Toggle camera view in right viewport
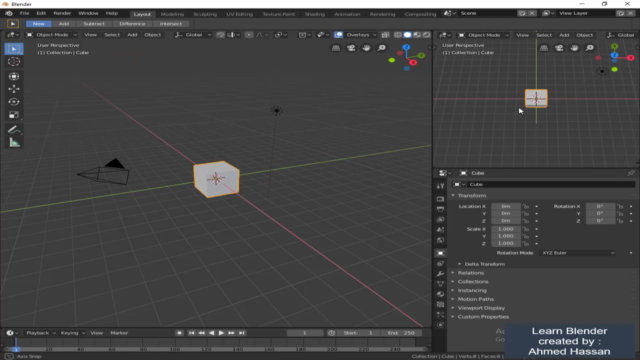 (x=559, y=48)
